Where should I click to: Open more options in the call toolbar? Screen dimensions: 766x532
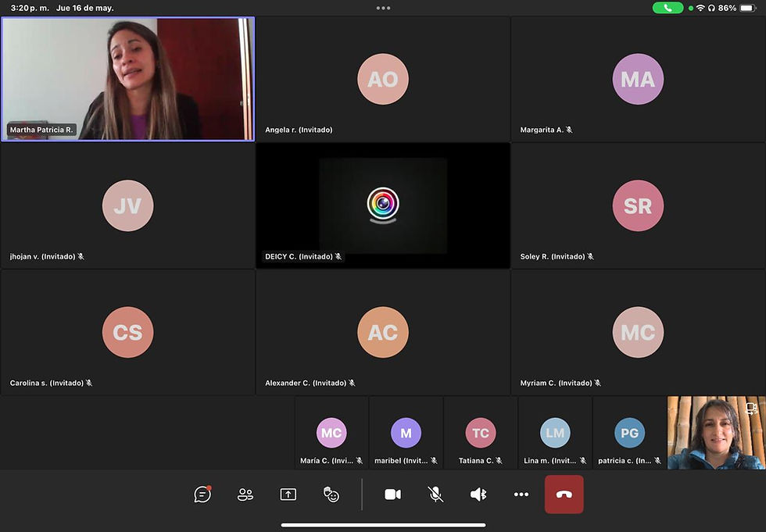pyautogui.click(x=521, y=495)
